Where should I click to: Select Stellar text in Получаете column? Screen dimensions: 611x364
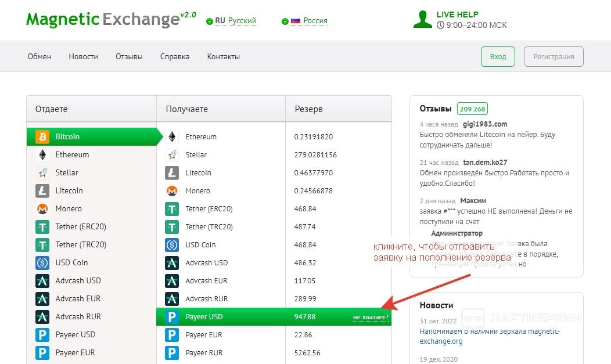(196, 154)
